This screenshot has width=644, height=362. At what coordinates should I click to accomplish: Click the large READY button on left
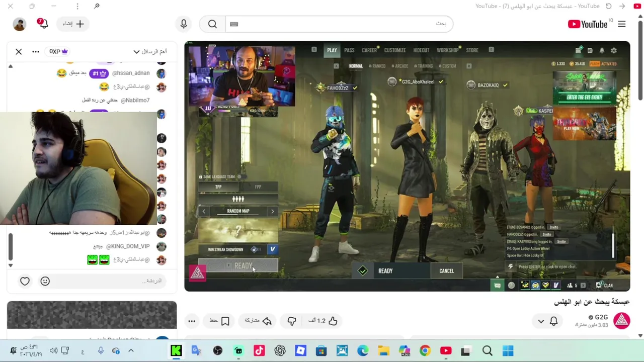[x=238, y=266]
